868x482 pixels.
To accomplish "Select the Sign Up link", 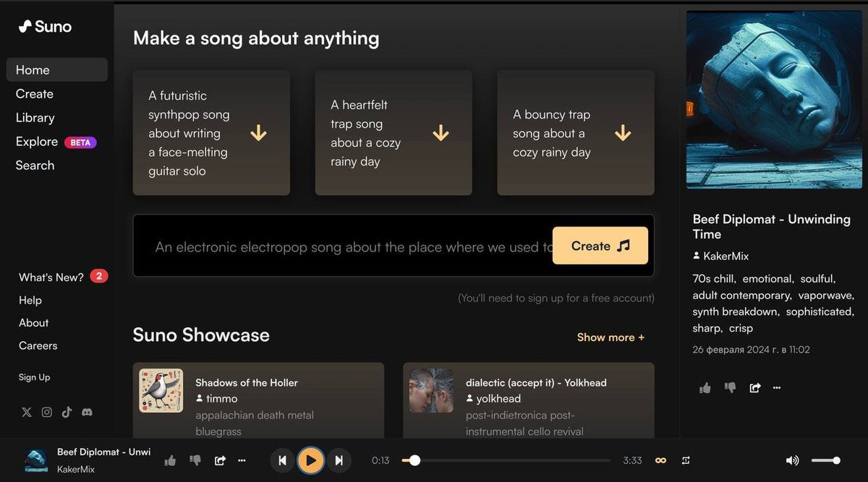I will [x=34, y=376].
